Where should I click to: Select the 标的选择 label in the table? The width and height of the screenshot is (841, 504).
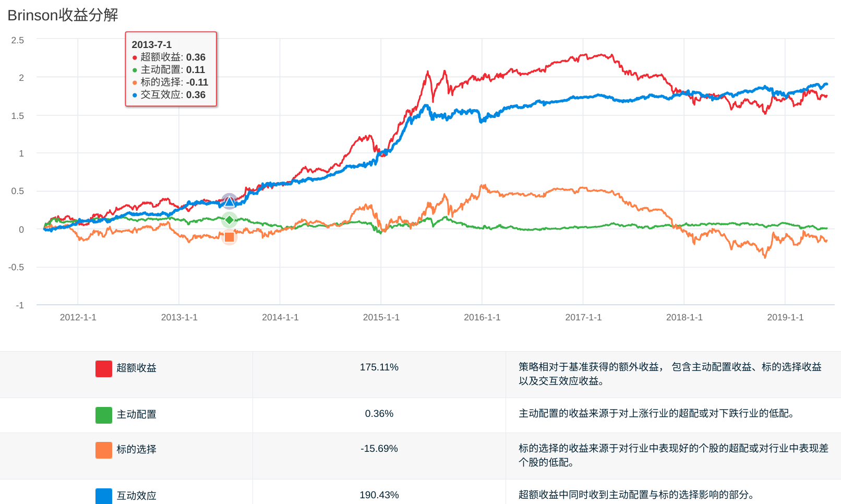(136, 450)
